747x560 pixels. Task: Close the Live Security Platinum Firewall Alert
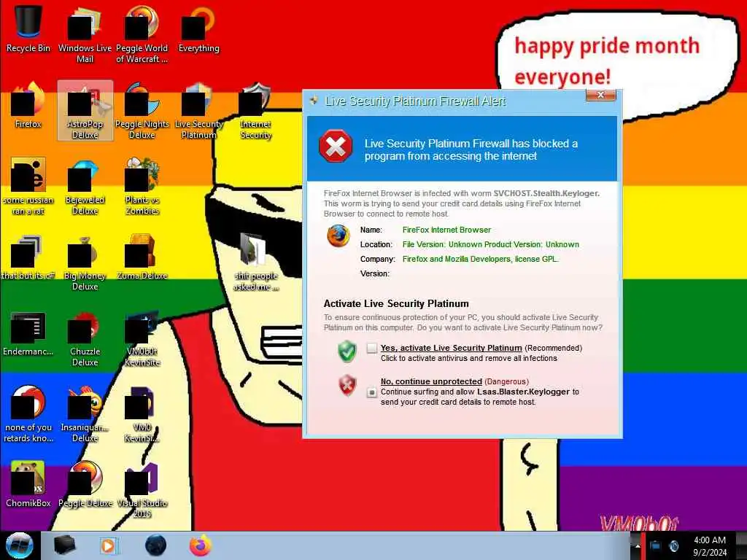click(x=601, y=95)
